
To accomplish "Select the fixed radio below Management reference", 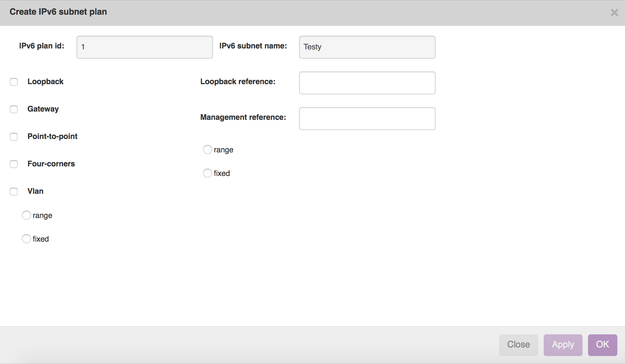I will (x=207, y=173).
